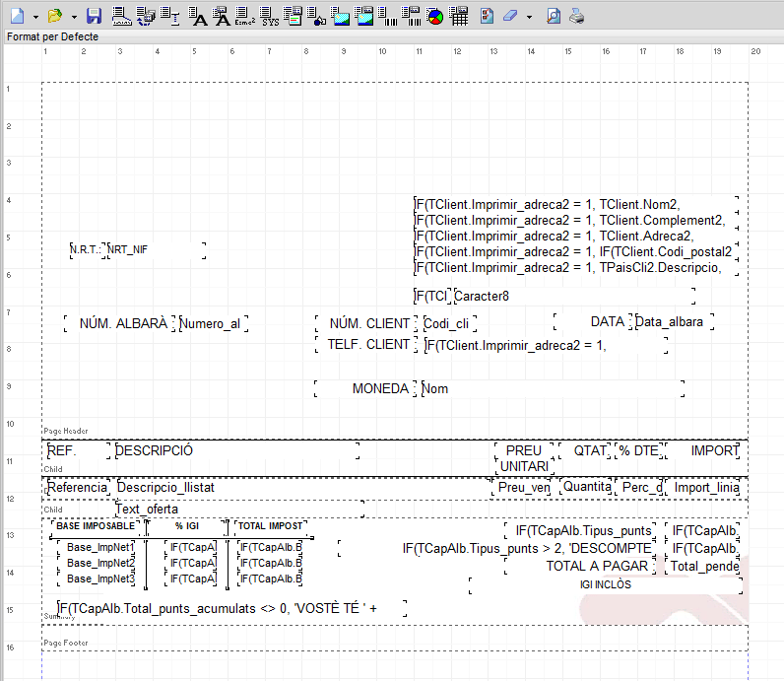The width and height of the screenshot is (784, 681).
Task: Select the 'REF.' column header
Action: 79,450
